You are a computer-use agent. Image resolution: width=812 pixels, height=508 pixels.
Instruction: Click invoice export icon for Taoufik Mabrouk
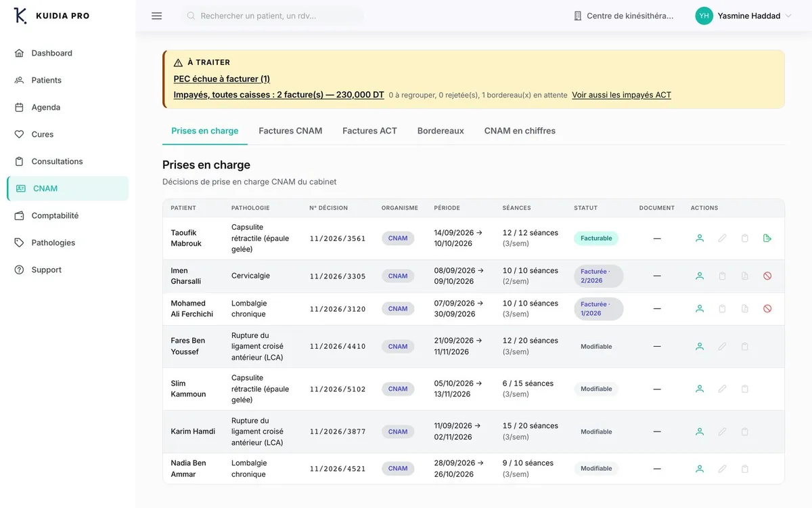click(x=767, y=238)
